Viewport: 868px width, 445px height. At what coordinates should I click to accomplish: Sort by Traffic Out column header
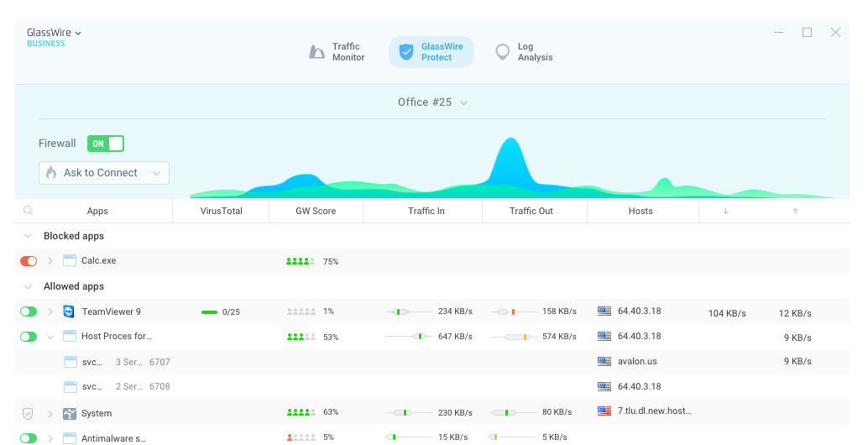click(531, 211)
